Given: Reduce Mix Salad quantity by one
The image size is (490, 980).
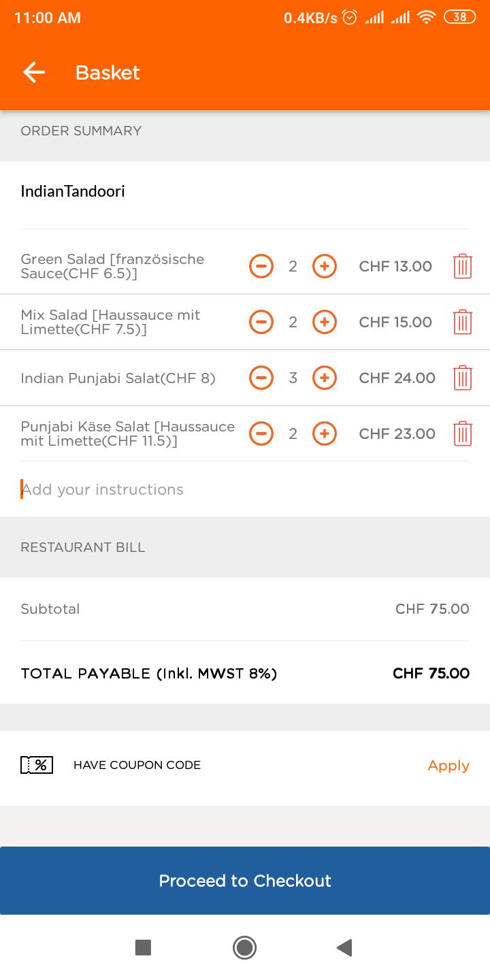Looking at the screenshot, I should tap(261, 322).
